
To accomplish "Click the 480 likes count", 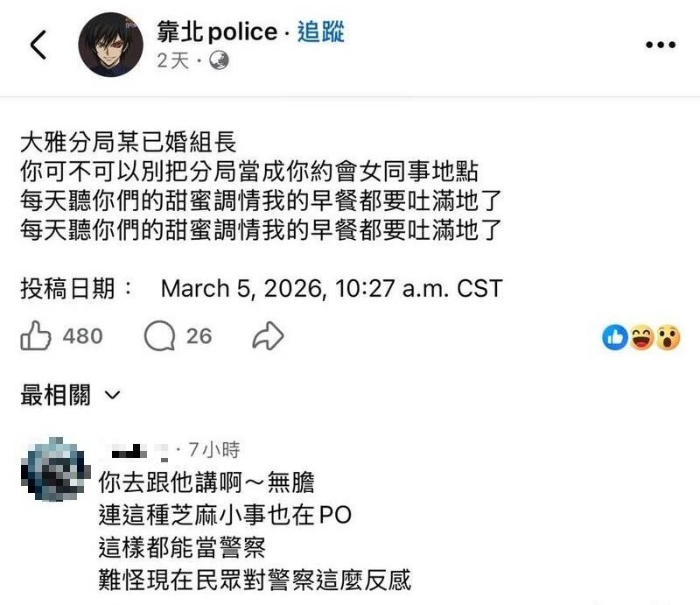I will coord(83,336).
